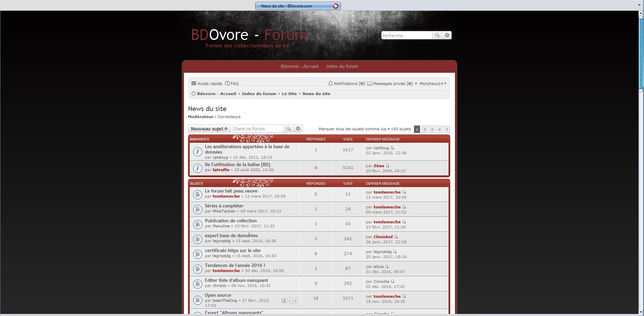This screenshot has height=316, width=644.
Task: Go to Bdovore - Accueil in red navbar
Action: pyautogui.click(x=299, y=66)
